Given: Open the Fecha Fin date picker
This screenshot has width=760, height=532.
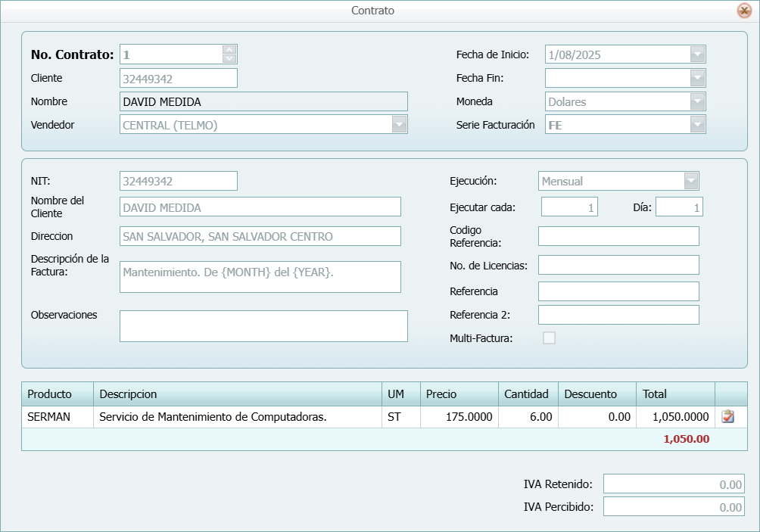Looking at the screenshot, I should tap(697, 77).
